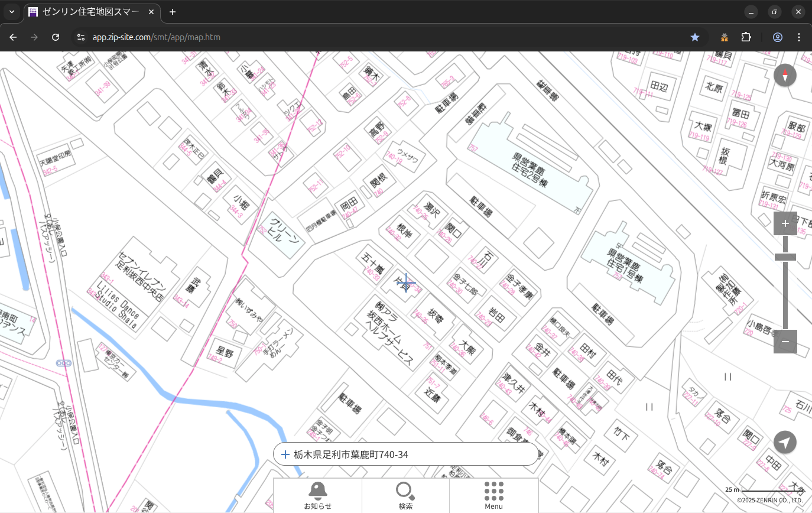The image size is (812, 513).
Task: Zoom in with the plus button
Action: pos(785,223)
